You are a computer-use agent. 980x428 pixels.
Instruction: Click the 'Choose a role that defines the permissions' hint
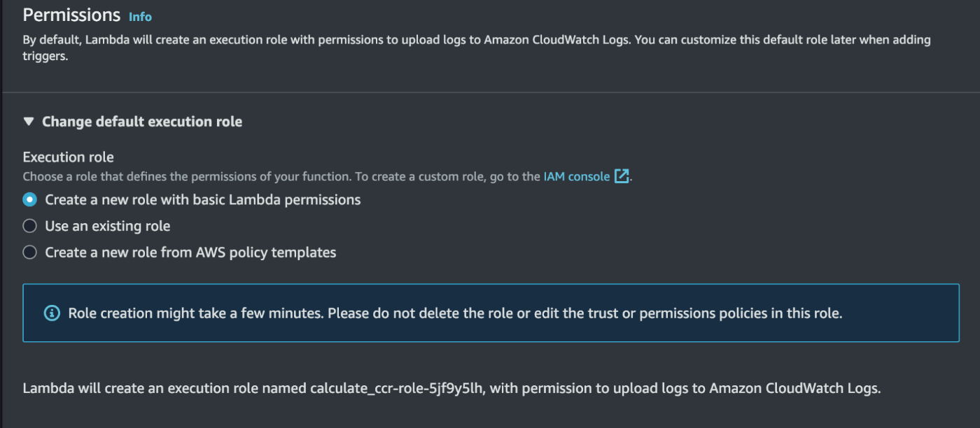pos(280,177)
